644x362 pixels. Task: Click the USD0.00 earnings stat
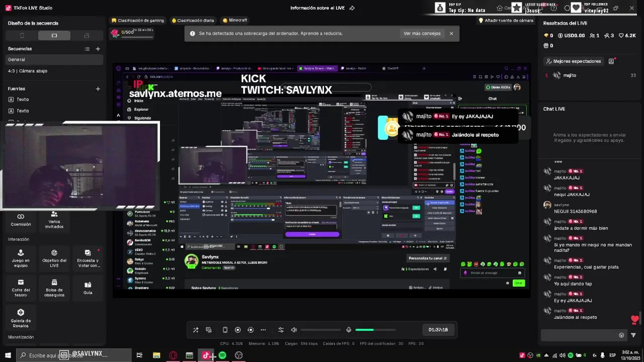click(571, 36)
